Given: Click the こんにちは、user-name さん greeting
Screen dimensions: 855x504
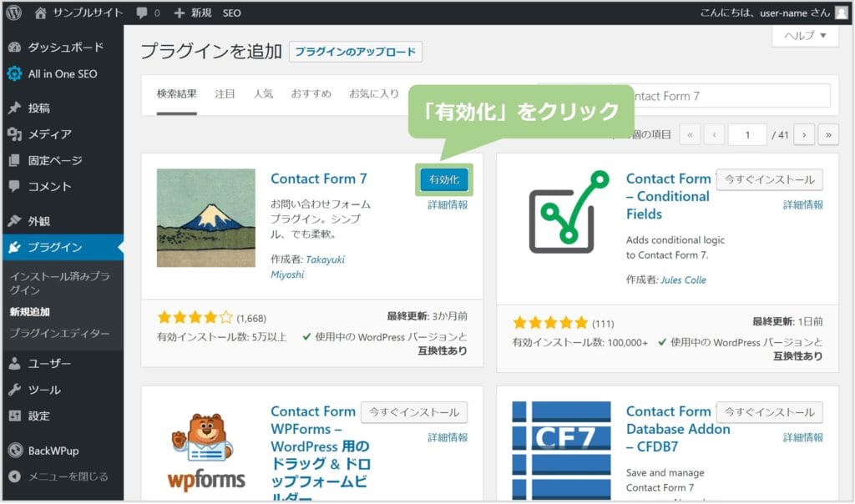Looking at the screenshot, I should [765, 13].
